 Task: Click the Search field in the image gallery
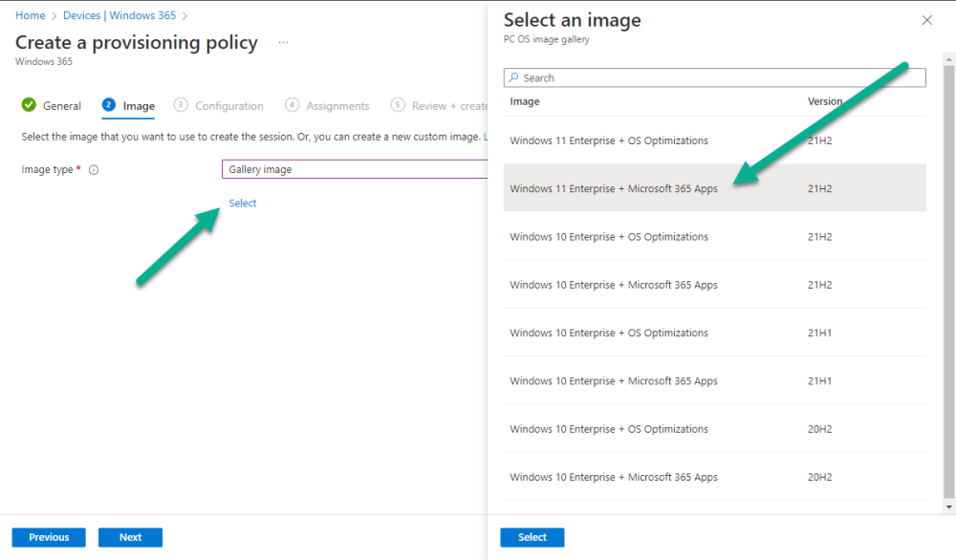pyautogui.click(x=714, y=77)
